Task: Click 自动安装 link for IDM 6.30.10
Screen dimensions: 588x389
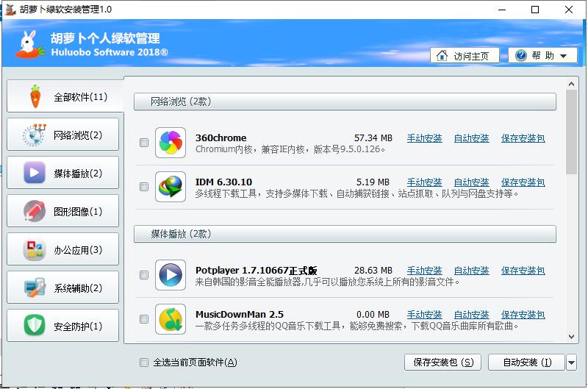Action: pyautogui.click(x=471, y=182)
